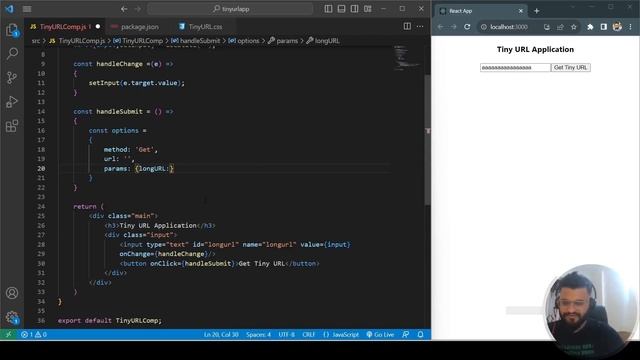Click the tinyurlapp command center search box

pos(230,9)
